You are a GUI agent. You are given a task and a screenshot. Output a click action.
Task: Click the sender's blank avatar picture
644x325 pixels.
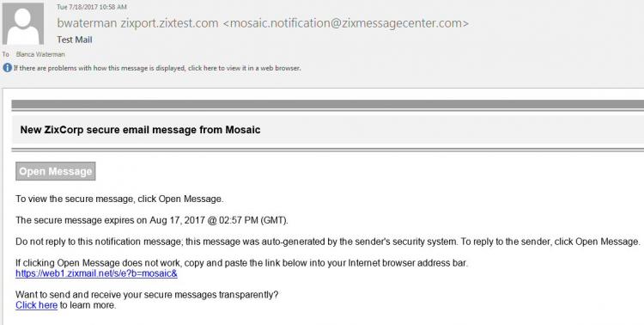[23, 23]
